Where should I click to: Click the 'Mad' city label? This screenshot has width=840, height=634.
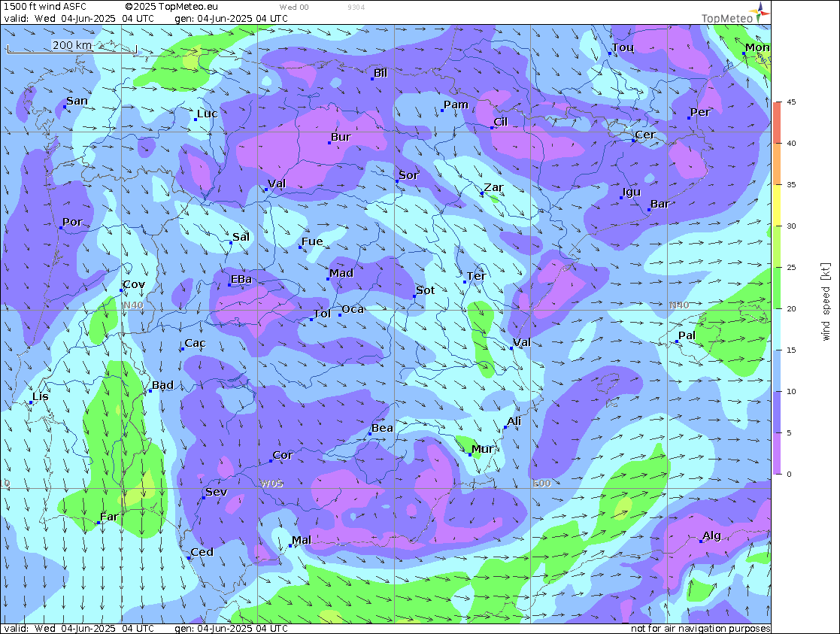341,273
